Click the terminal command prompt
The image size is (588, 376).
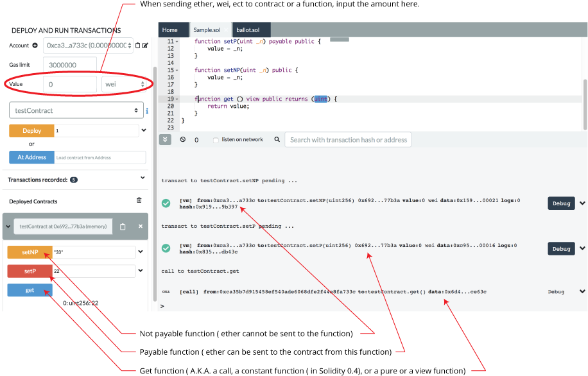tap(162, 306)
